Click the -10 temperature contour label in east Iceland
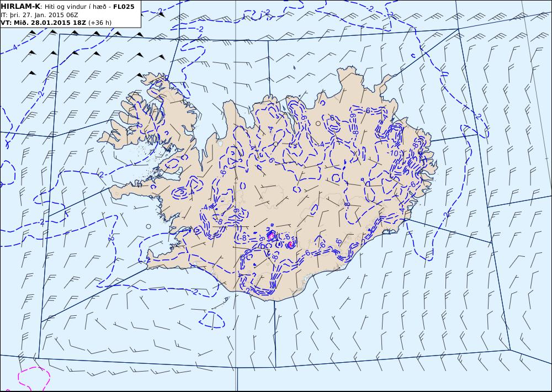 tap(393, 153)
